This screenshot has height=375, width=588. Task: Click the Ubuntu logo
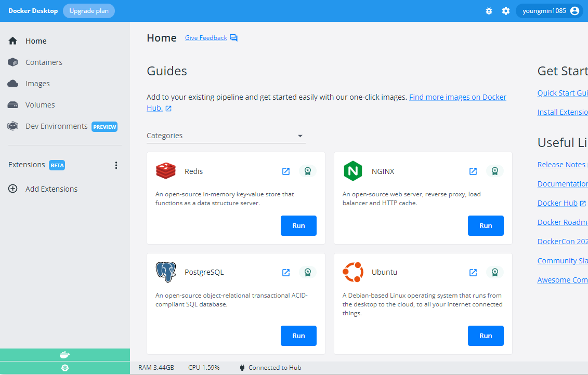353,272
